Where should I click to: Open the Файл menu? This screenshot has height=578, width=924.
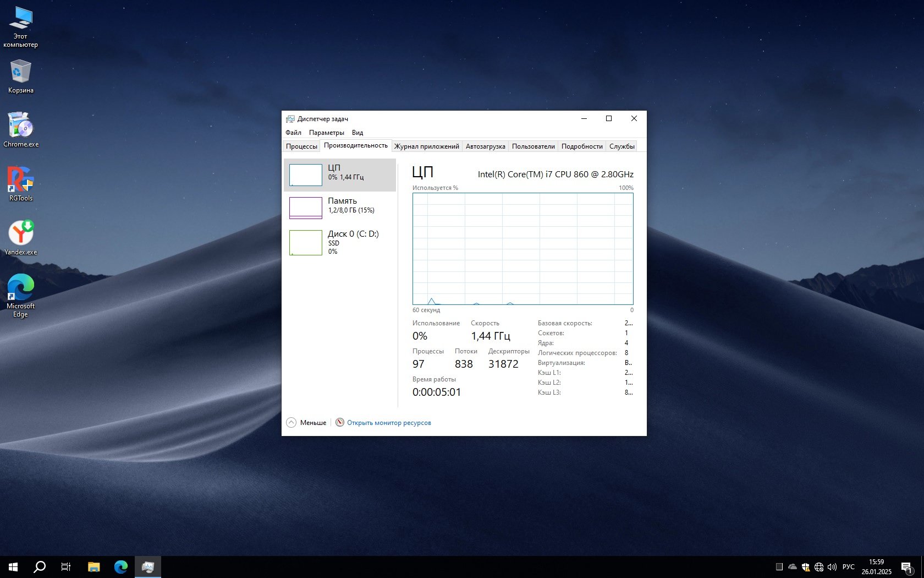click(293, 133)
